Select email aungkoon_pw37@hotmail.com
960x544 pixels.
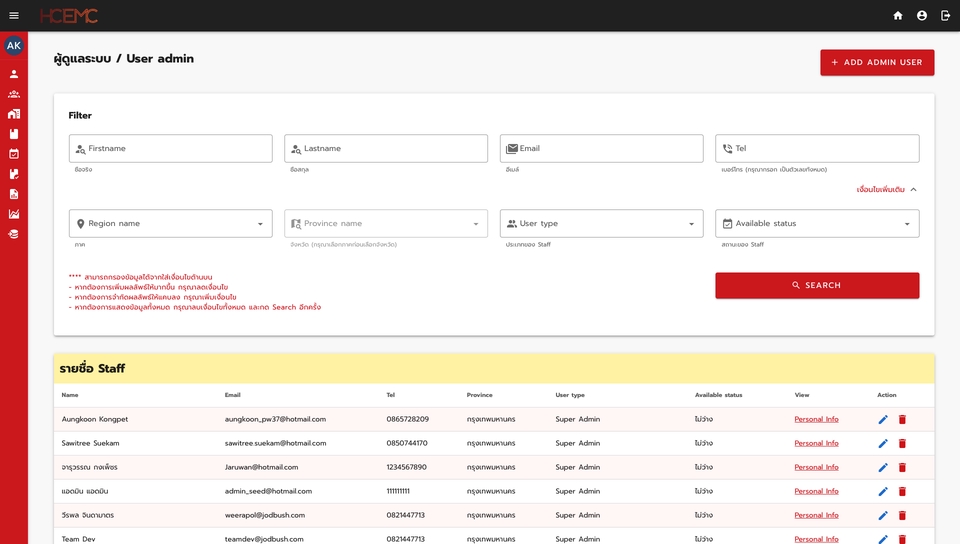tap(275, 419)
